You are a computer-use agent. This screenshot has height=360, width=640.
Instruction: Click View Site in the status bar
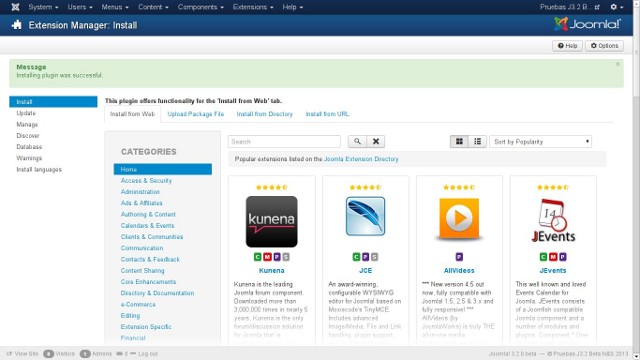[22, 354]
